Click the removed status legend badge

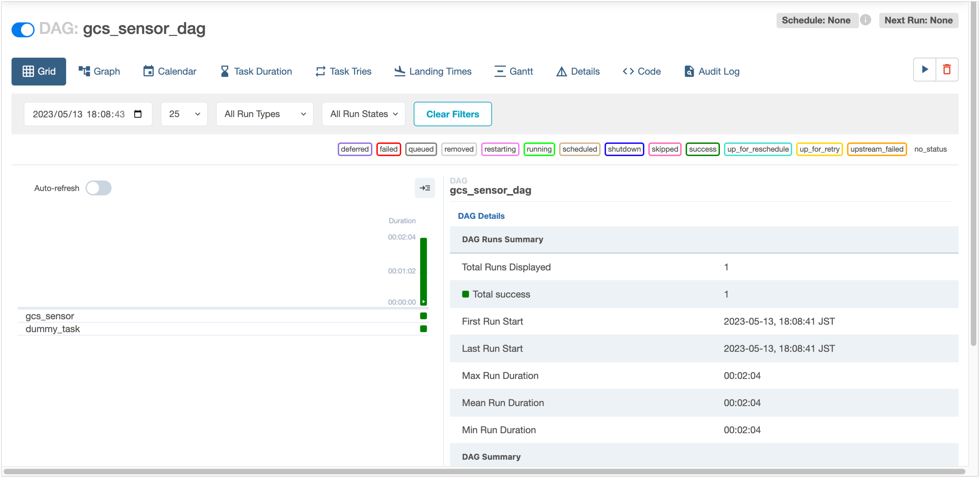[x=459, y=149]
